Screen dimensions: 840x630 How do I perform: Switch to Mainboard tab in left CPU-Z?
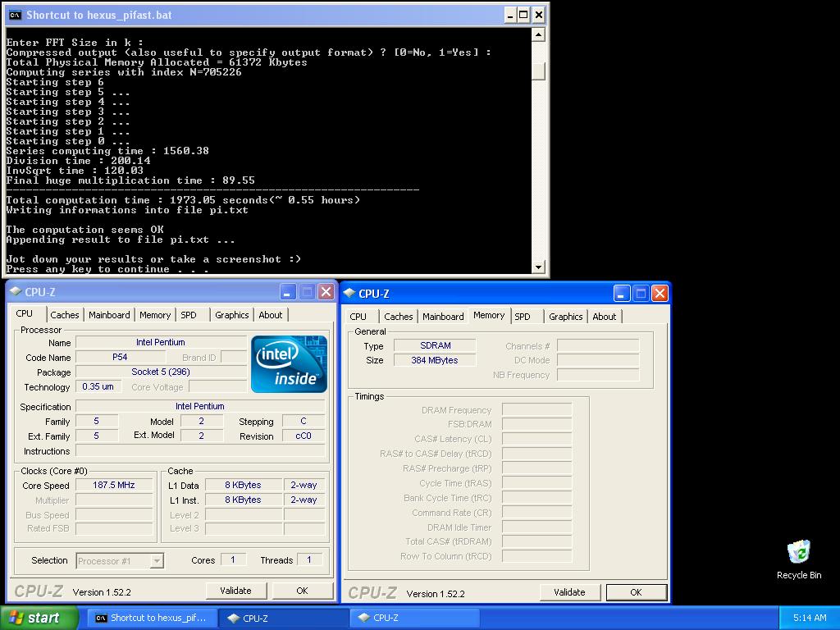coord(109,315)
